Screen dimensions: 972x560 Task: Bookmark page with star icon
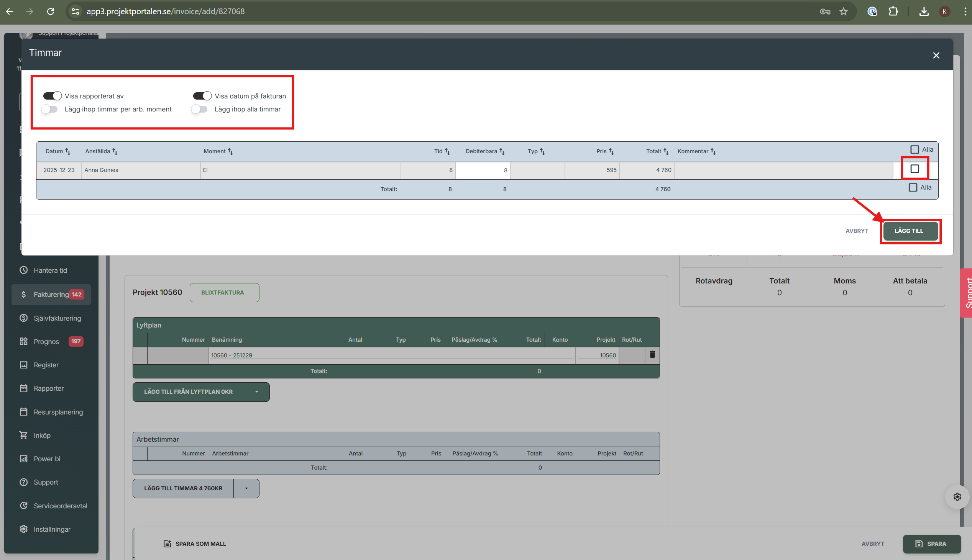(843, 11)
